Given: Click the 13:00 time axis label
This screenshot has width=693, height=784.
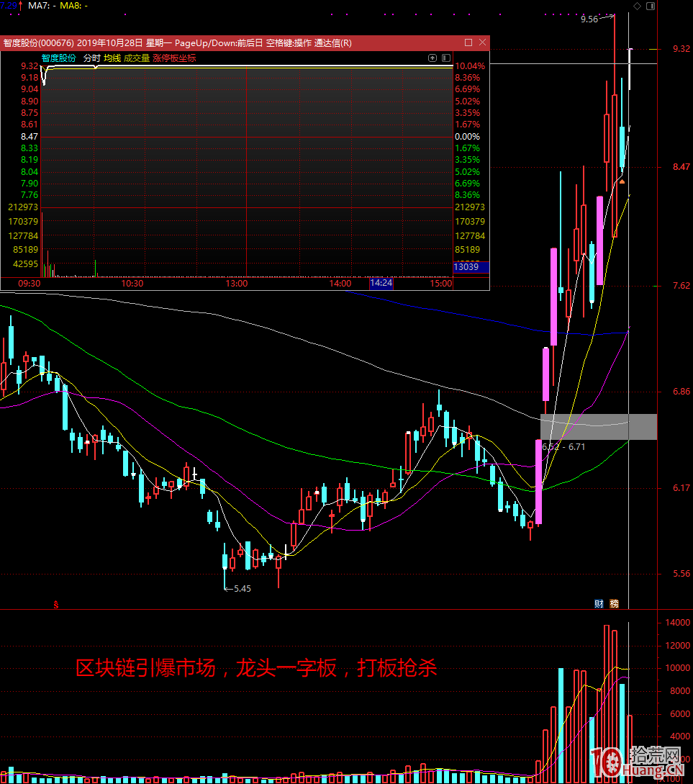Looking at the screenshot, I should (x=236, y=284).
